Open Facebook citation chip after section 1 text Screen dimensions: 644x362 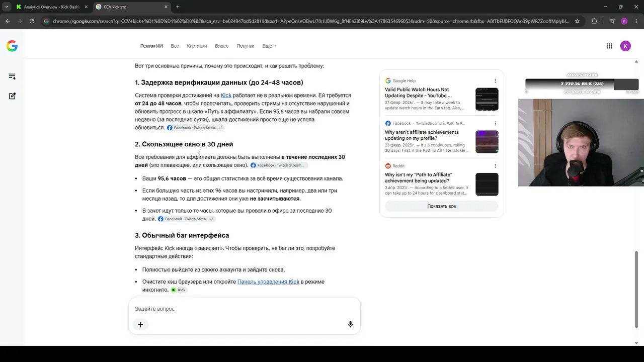click(195, 128)
